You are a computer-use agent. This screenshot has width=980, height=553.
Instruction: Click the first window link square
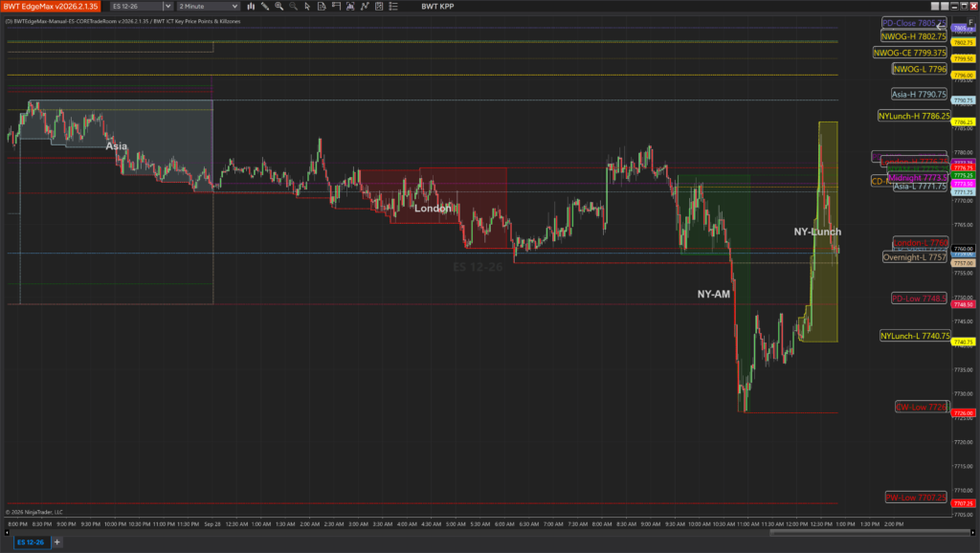(x=935, y=7)
